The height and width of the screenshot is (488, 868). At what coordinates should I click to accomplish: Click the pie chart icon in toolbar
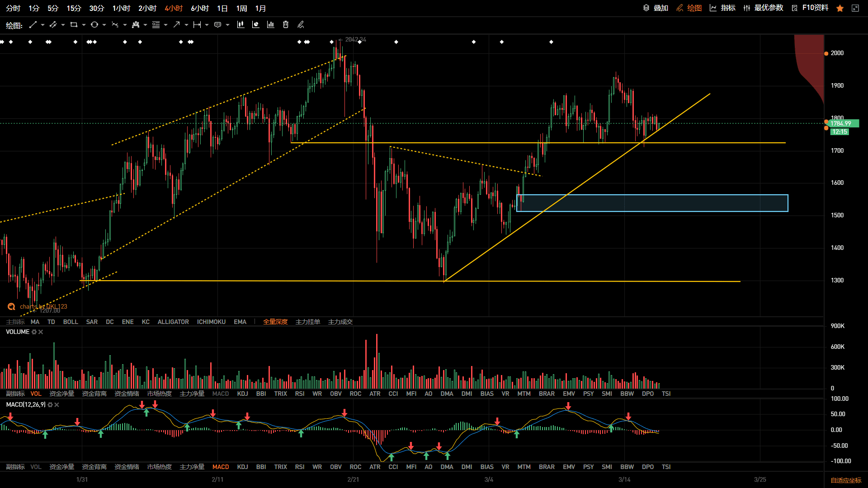256,25
